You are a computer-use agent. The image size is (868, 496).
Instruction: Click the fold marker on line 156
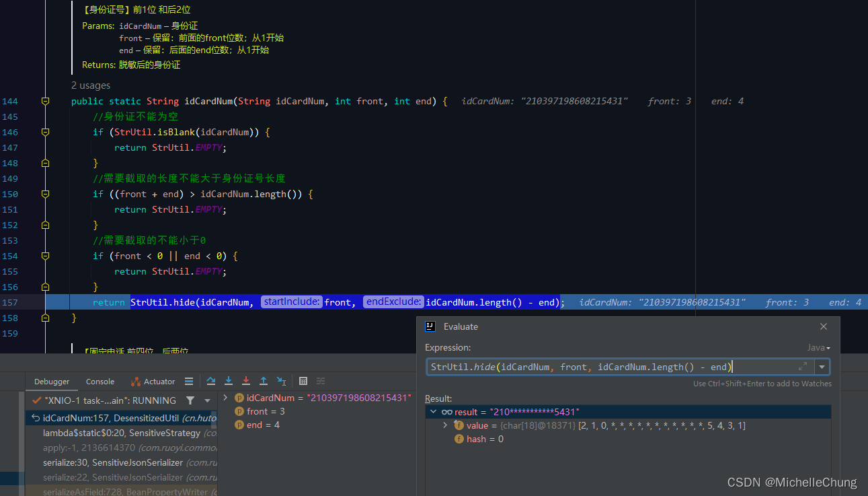pyautogui.click(x=45, y=287)
